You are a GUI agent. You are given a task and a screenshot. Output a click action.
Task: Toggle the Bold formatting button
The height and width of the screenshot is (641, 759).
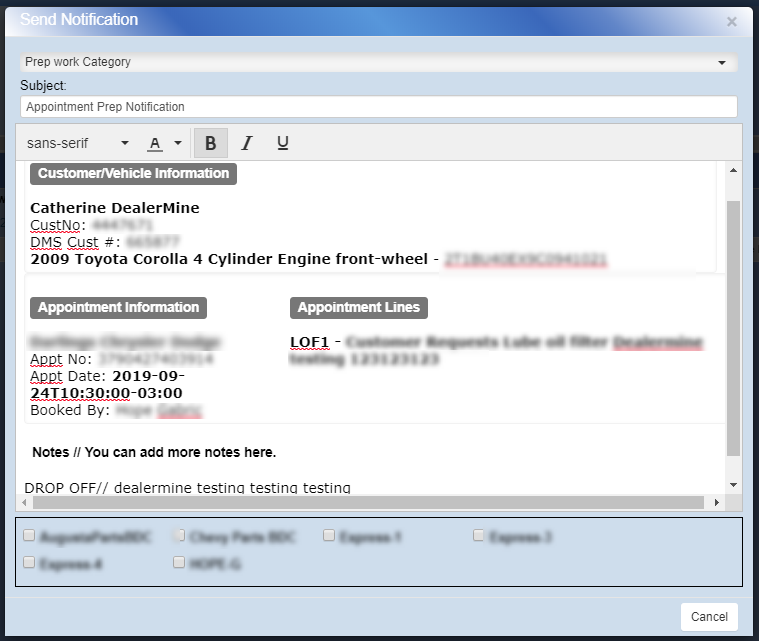coord(210,143)
